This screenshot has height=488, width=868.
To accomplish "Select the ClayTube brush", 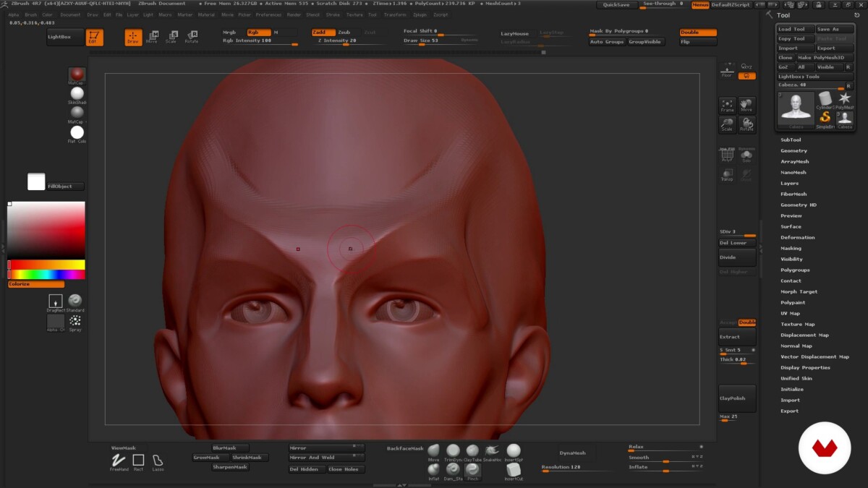I will tap(472, 450).
